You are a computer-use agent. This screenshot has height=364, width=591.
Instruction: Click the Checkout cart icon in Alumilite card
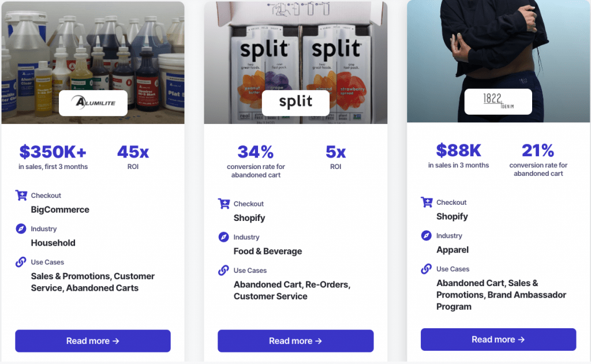click(21, 196)
